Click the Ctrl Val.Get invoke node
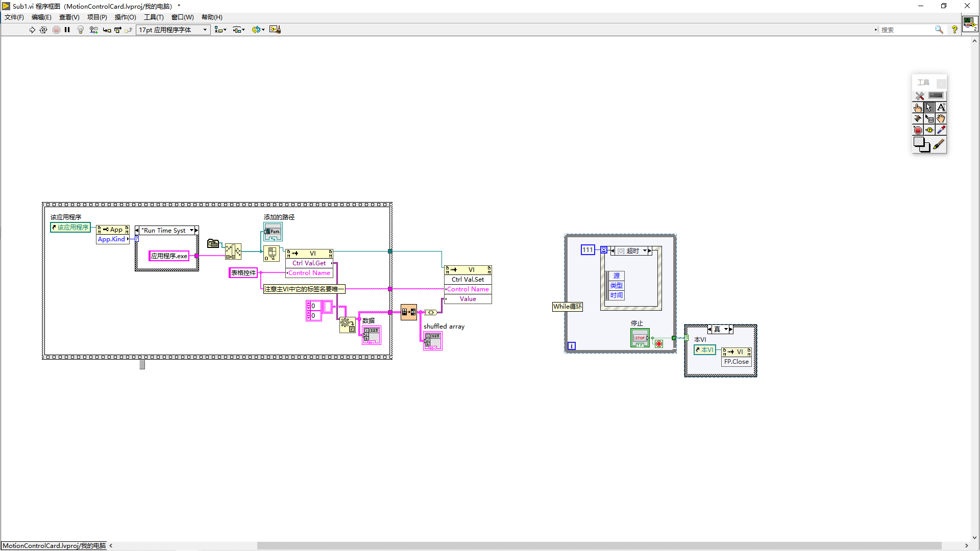 point(309,263)
